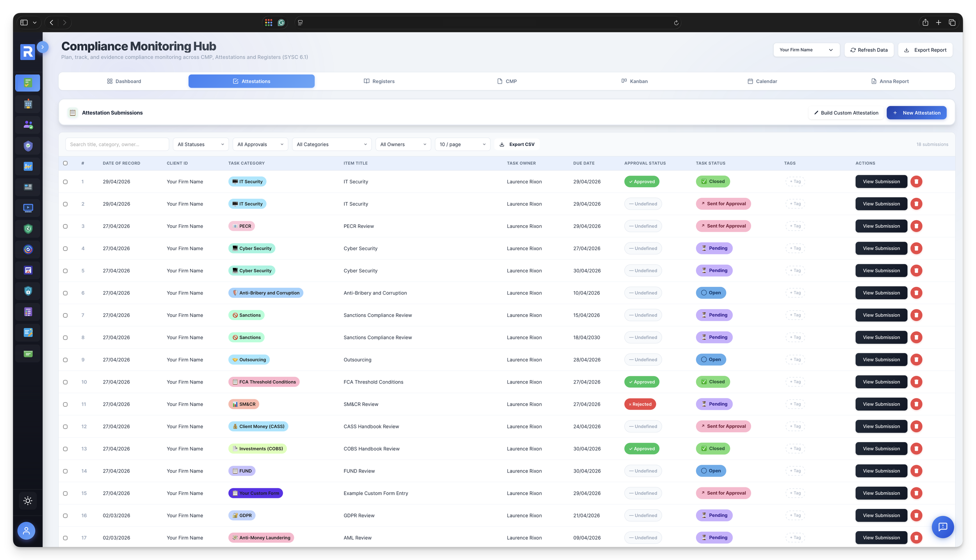Open the blue padlock shield sidebar icon
This screenshot has height=560, width=976.
(x=28, y=291)
